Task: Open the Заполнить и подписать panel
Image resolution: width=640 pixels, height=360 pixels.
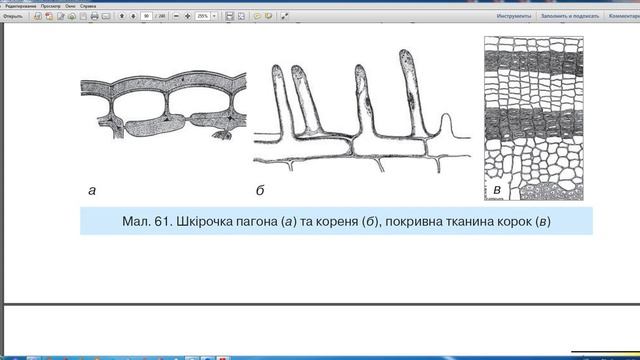Action: [570, 16]
